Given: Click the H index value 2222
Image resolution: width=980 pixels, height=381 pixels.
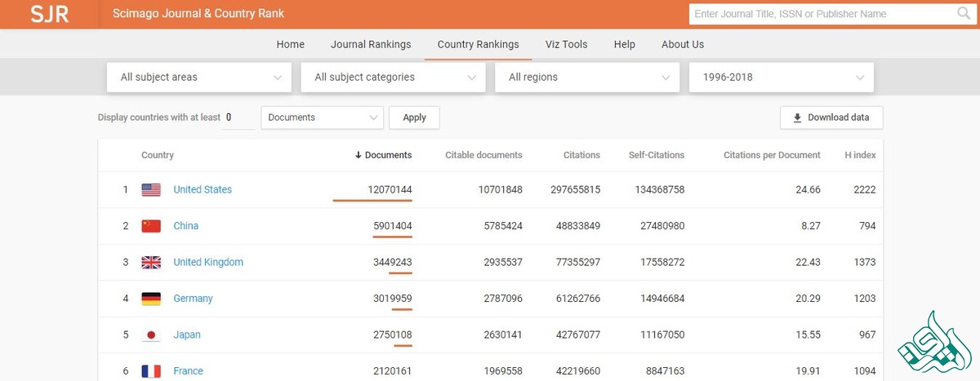Looking at the screenshot, I should (865, 189).
